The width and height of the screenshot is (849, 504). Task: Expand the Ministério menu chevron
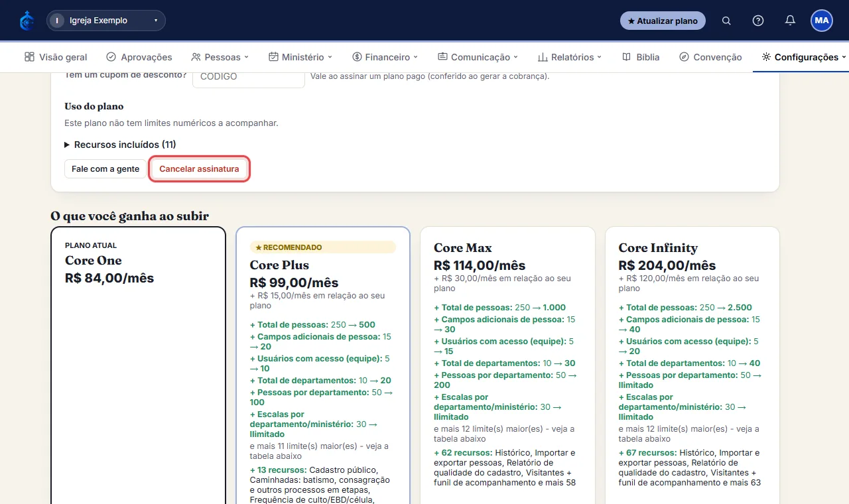[x=330, y=57]
